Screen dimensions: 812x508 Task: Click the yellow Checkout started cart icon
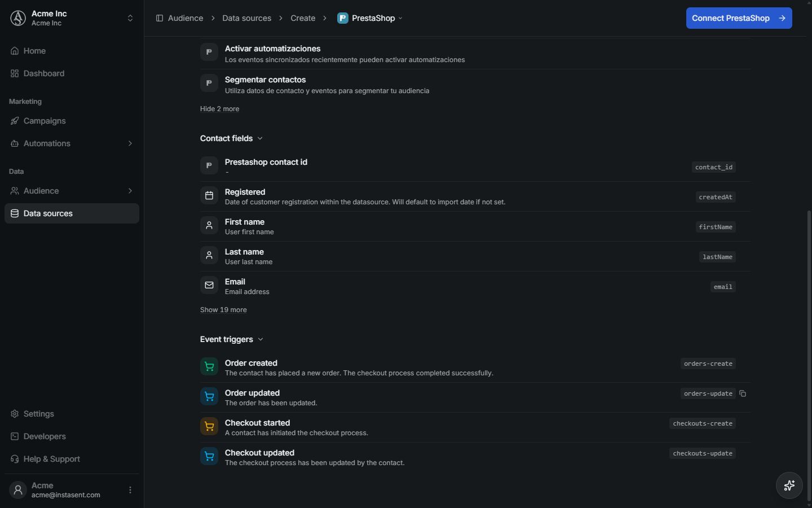point(209,426)
